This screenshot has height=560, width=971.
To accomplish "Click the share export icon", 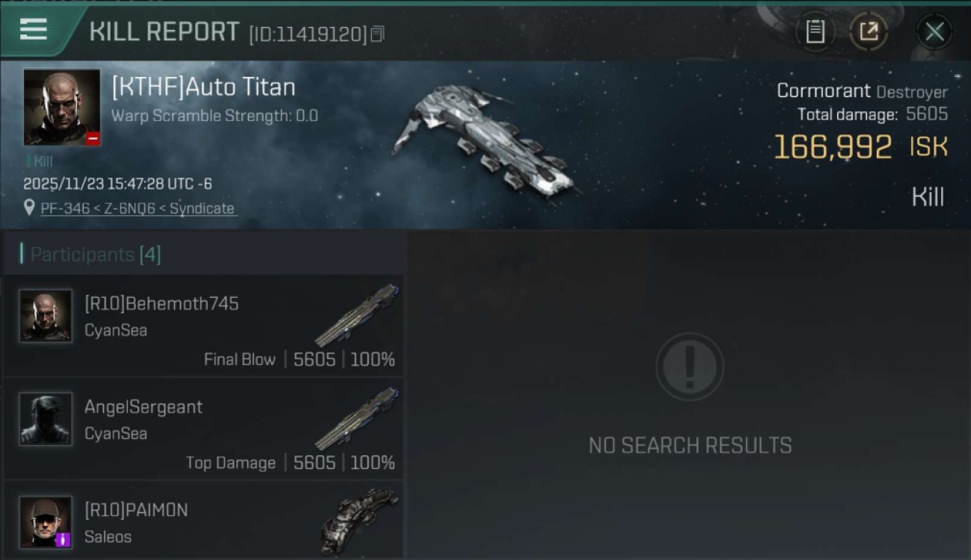I will 869,31.
